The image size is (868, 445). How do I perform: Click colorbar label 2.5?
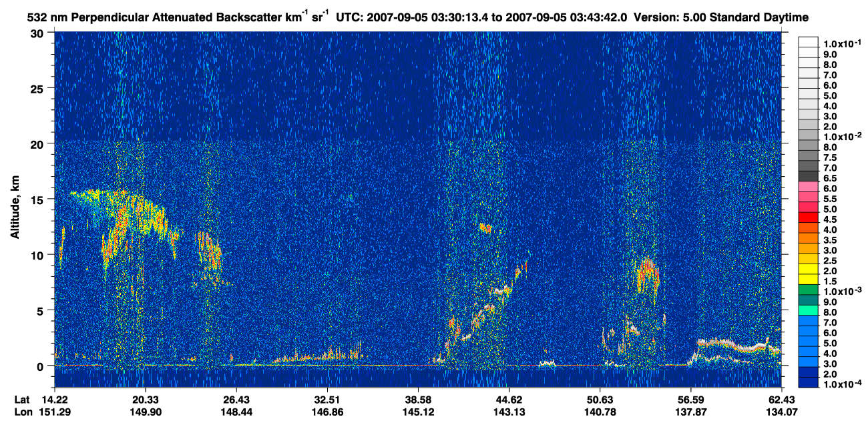coord(830,261)
